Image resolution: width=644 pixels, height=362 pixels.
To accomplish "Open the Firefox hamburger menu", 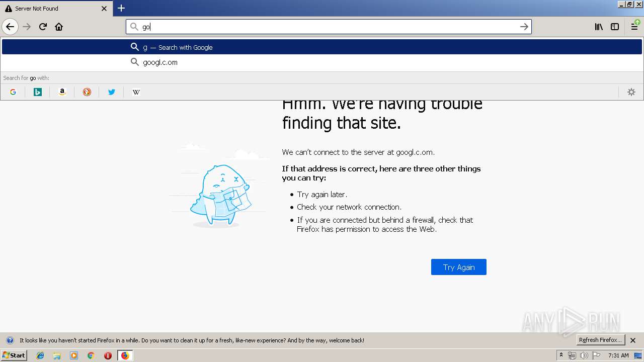I will [634, 27].
